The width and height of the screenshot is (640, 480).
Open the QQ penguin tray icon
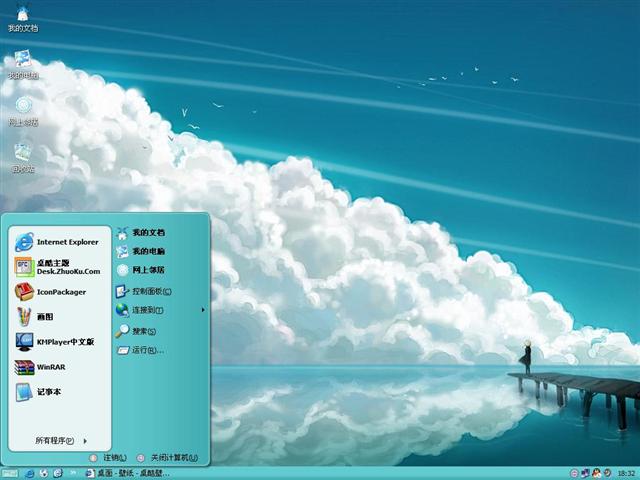[596, 473]
